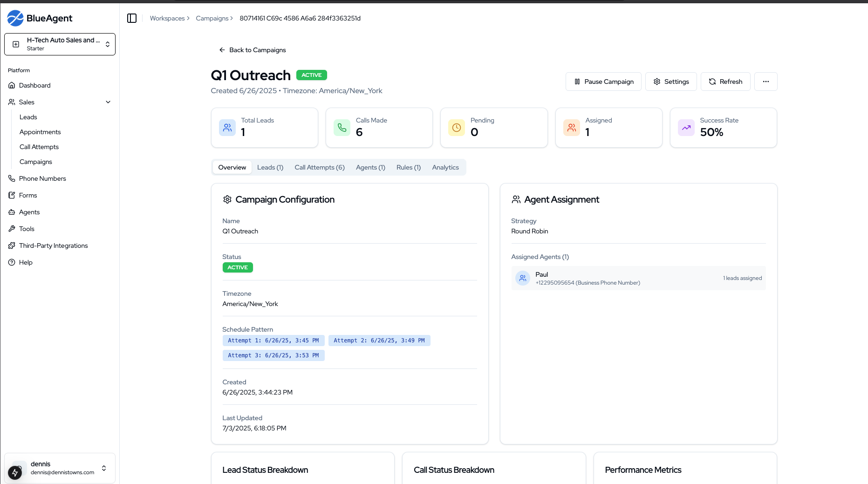
Task: Click the ACTIVE status badge under Status
Action: click(238, 267)
